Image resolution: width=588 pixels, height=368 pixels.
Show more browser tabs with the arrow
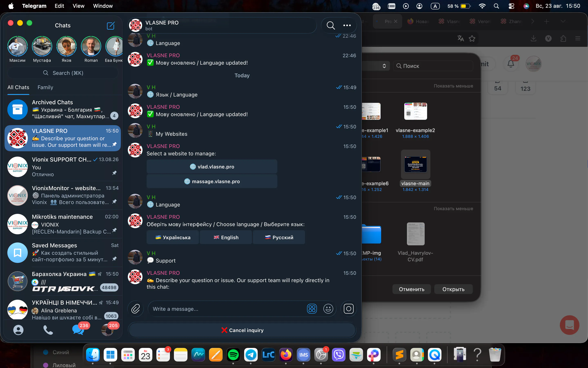pos(533,21)
